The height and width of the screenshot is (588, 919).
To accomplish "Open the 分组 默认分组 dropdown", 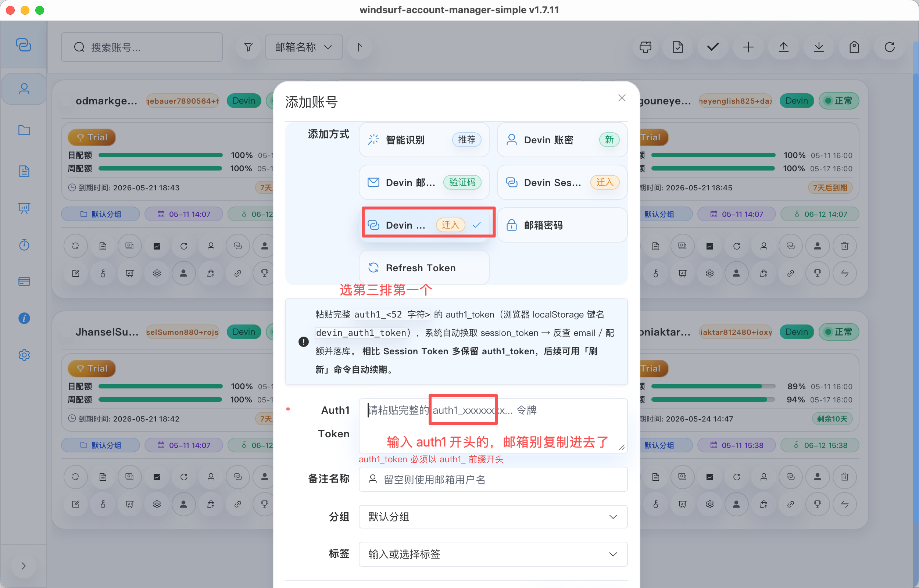I will pyautogui.click(x=493, y=517).
